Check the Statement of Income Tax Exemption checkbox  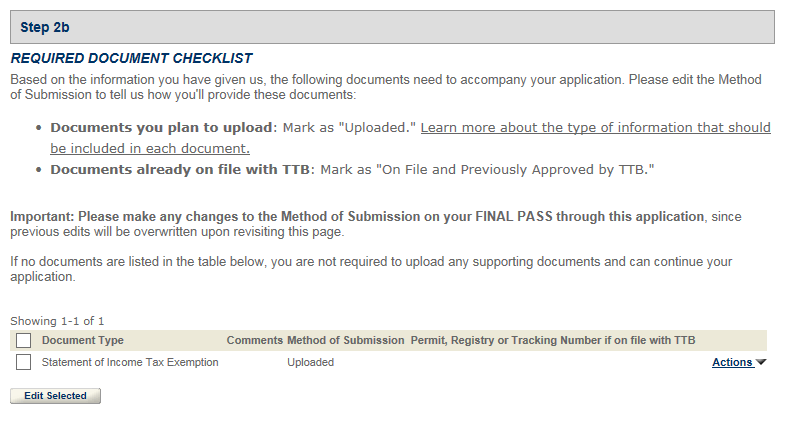[x=24, y=362]
